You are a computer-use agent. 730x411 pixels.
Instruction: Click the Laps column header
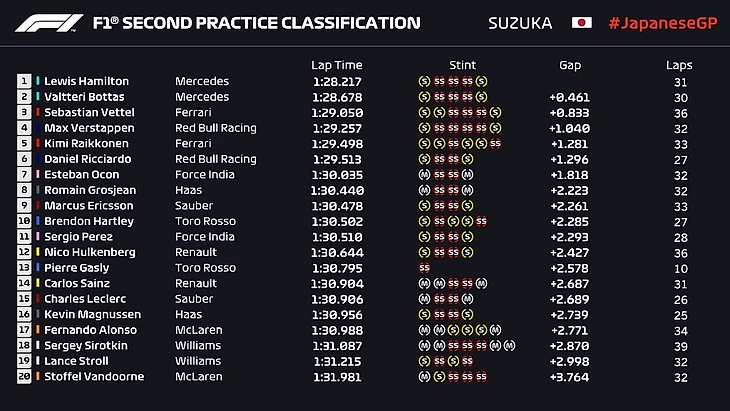coord(679,65)
